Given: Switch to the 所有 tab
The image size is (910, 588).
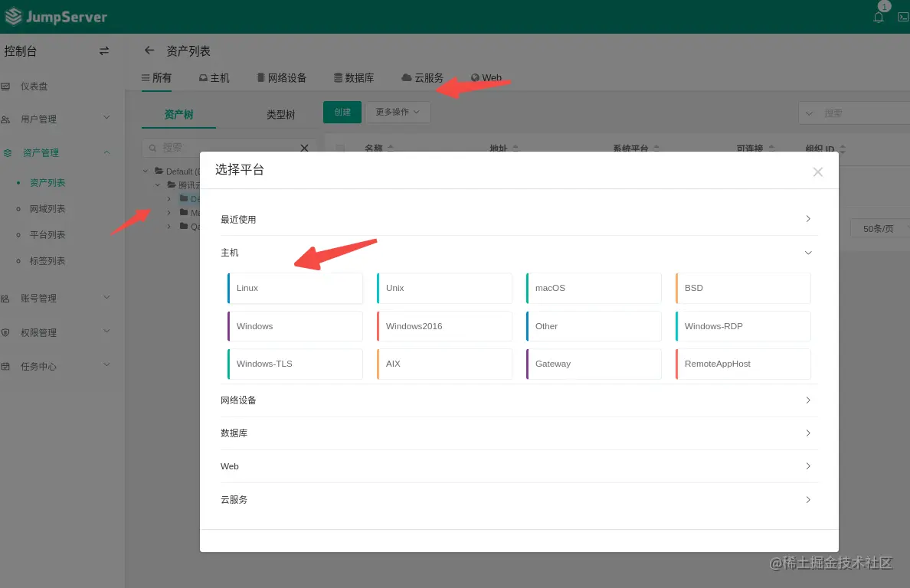Looking at the screenshot, I should 156,77.
